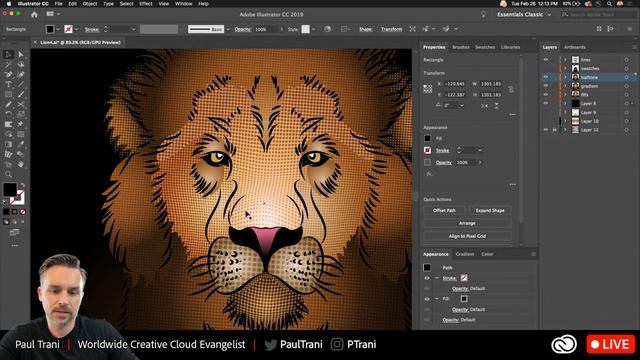This screenshot has height=360, width=640.
Task: Click the Transform link in control bar
Action: coord(391,29)
